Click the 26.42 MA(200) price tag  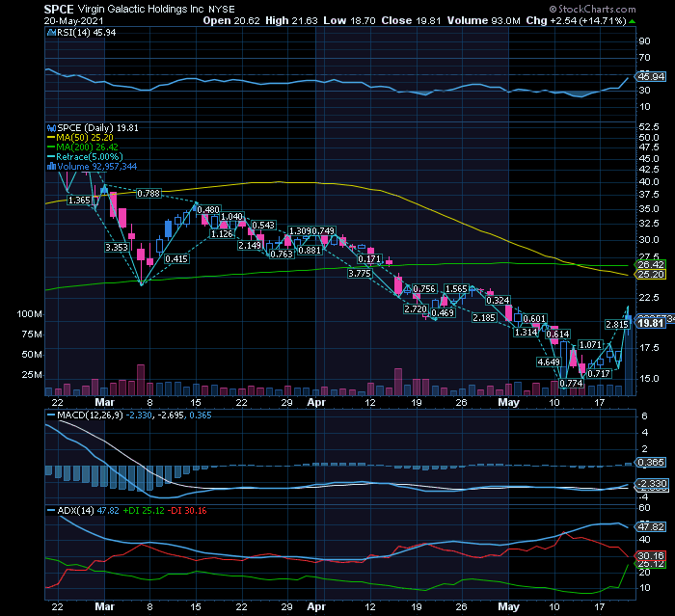click(x=651, y=265)
